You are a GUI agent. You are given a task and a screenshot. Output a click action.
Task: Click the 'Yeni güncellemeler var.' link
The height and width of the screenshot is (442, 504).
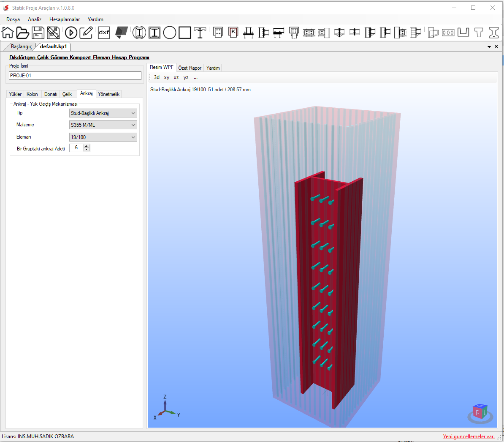(x=469, y=437)
